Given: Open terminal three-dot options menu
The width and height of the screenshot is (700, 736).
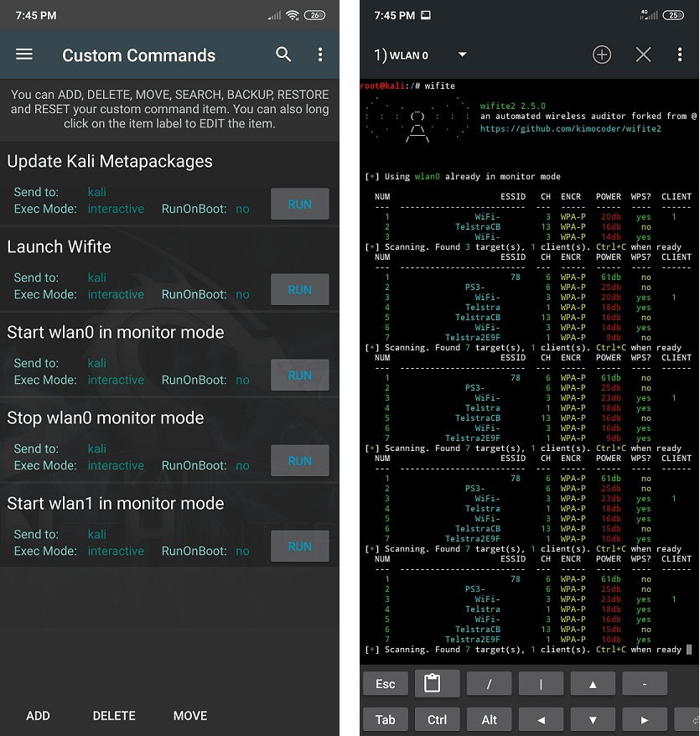Looking at the screenshot, I should tap(679, 55).
